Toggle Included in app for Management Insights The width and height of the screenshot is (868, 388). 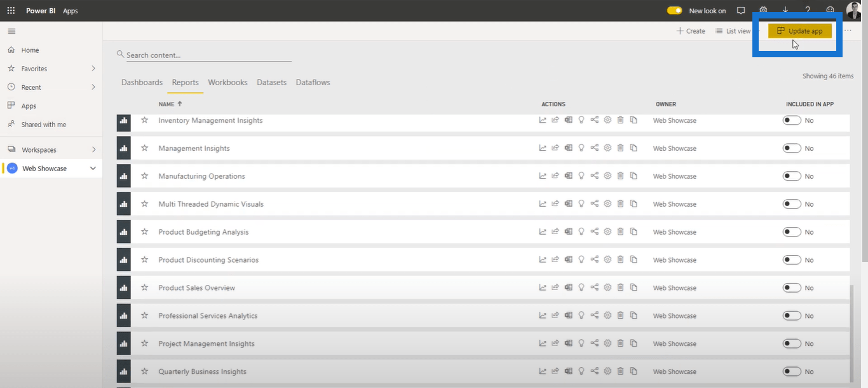coord(792,148)
